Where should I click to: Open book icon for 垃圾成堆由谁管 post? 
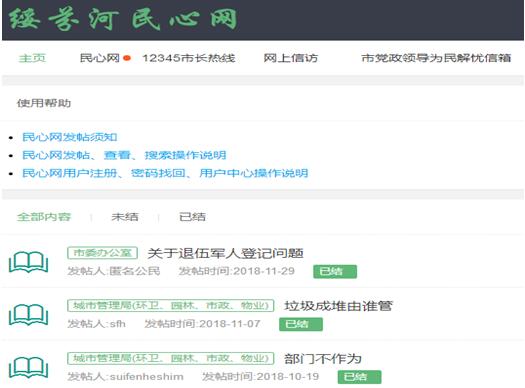click(28, 314)
